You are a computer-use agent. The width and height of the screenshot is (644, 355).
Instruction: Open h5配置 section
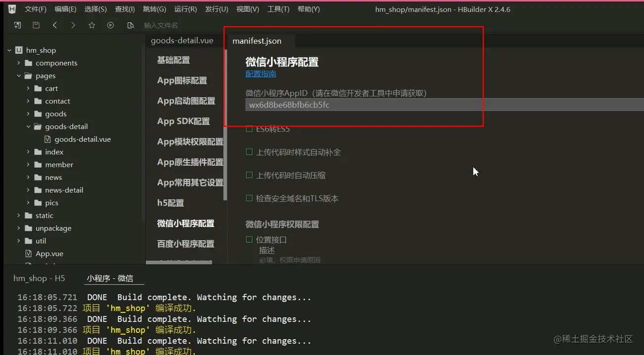[x=171, y=203]
